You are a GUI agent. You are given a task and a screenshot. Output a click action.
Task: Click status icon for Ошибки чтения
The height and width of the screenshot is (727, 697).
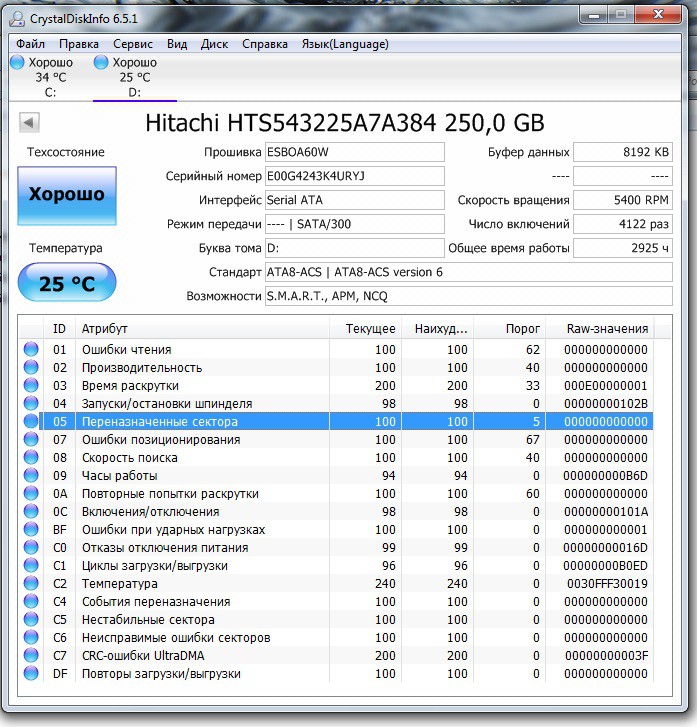pyautogui.click(x=31, y=349)
